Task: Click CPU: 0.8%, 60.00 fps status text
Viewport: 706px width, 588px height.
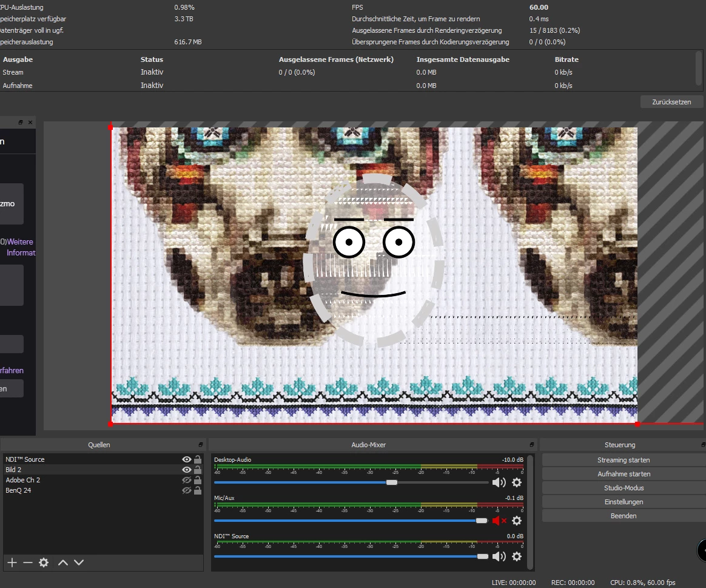Action: (642, 583)
